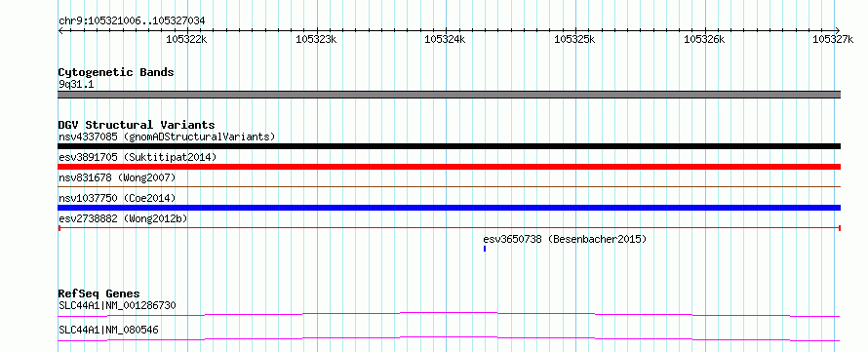The width and height of the screenshot is (868, 352).
Task: Click the right arrow of coordinate ruler
Action: pyautogui.click(x=838, y=30)
